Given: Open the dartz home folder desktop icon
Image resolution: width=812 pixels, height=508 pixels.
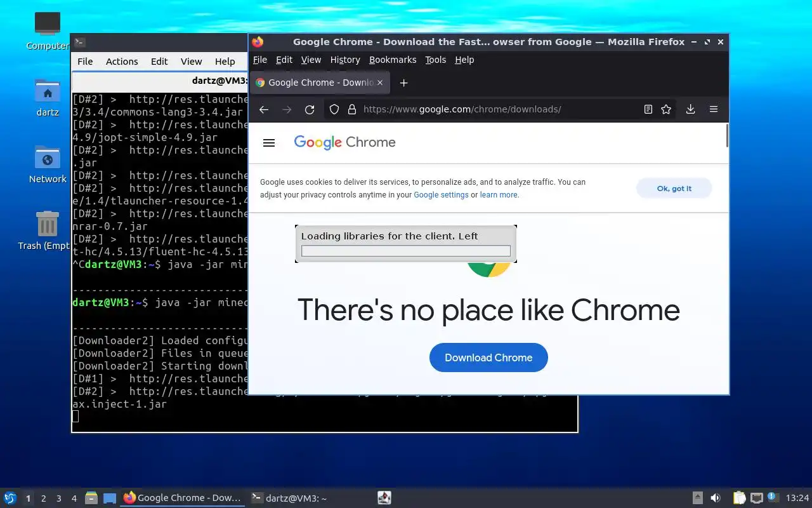Looking at the screenshot, I should click(x=48, y=98).
